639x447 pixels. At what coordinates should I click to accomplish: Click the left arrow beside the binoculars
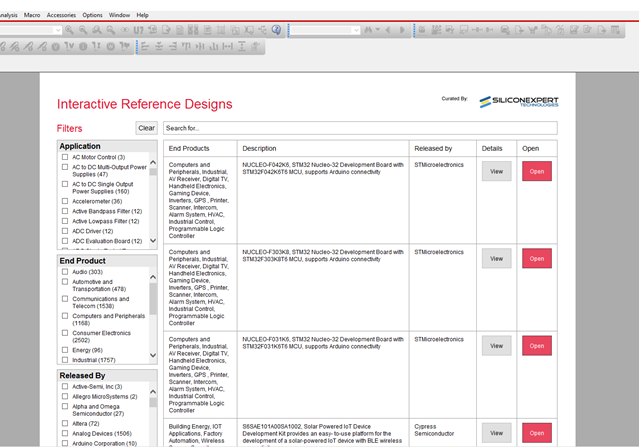click(x=388, y=30)
